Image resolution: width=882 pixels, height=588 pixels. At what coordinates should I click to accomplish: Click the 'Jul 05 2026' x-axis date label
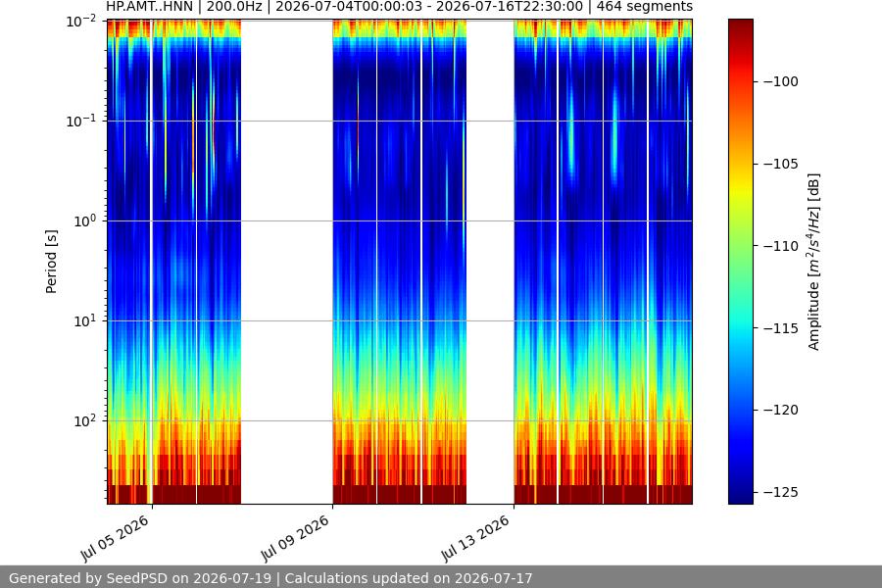tap(115, 538)
